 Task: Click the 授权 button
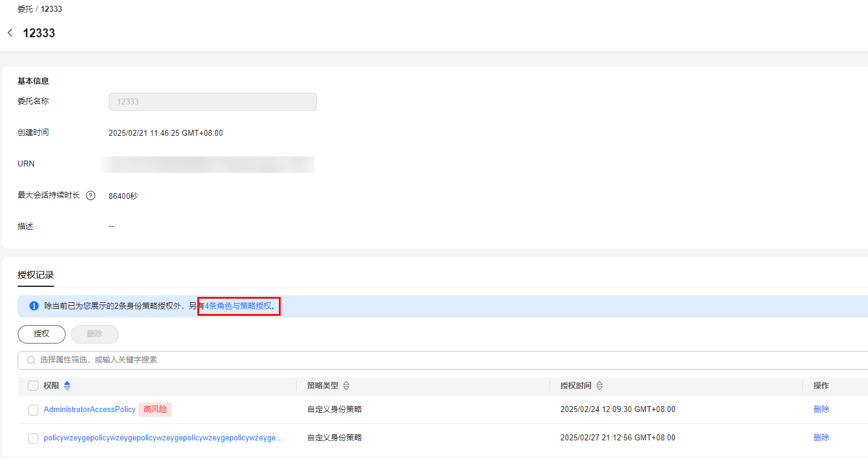(x=41, y=334)
